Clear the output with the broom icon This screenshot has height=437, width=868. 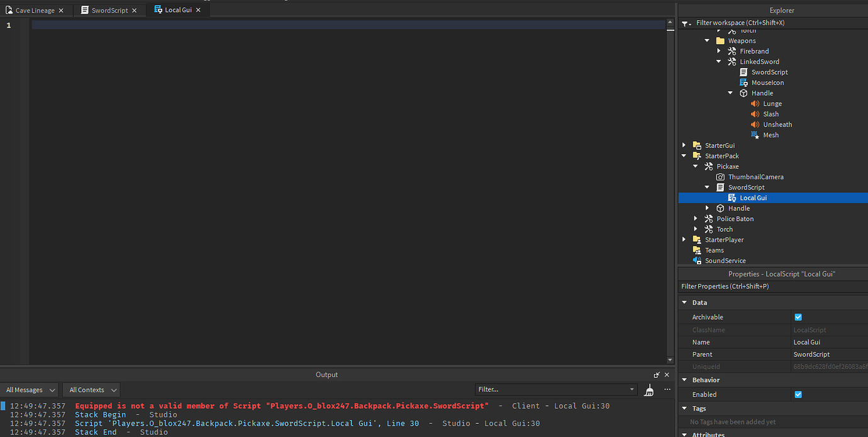pyautogui.click(x=649, y=390)
